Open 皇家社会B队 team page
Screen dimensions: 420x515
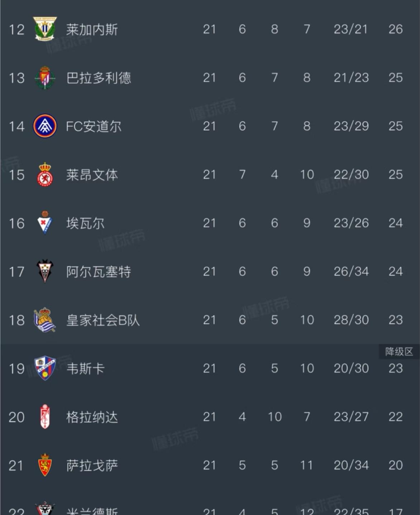click(x=103, y=320)
